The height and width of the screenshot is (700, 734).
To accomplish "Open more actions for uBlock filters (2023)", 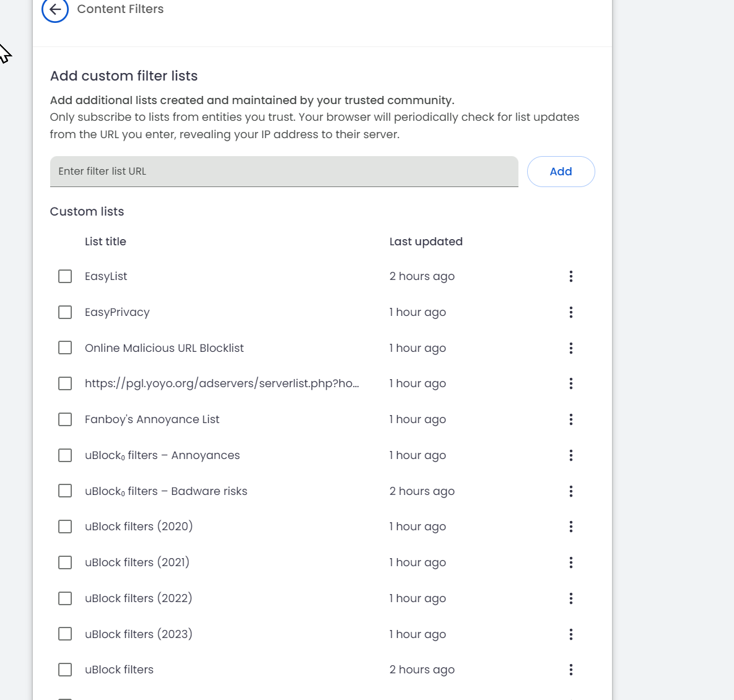I will pos(570,634).
